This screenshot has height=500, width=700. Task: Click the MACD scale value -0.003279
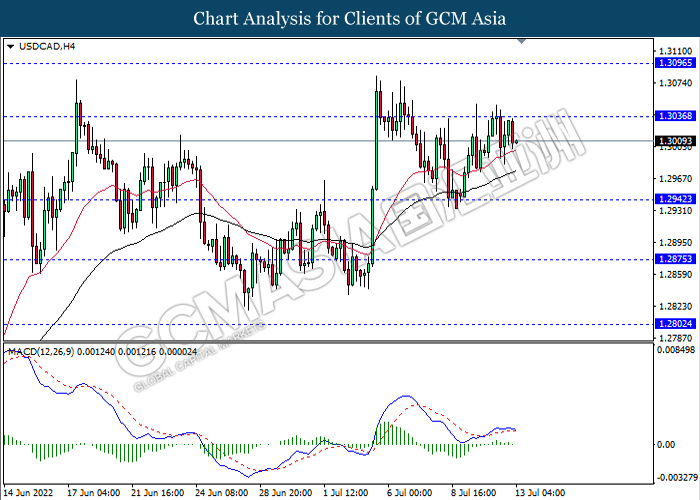(x=677, y=477)
